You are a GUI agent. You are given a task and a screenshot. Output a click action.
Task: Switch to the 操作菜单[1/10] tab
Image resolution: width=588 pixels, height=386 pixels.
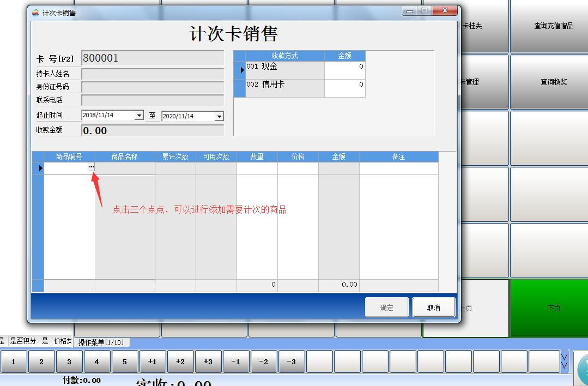tap(101, 342)
